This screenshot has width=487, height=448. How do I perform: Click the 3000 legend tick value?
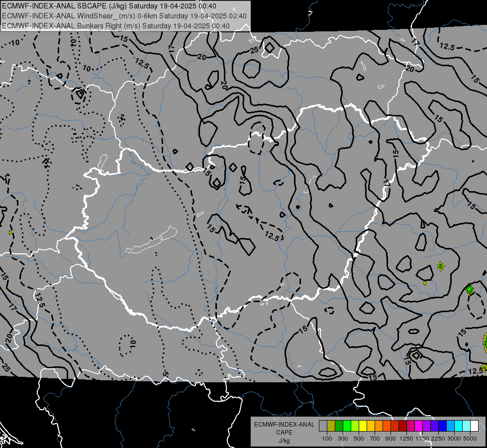pyautogui.click(x=454, y=439)
